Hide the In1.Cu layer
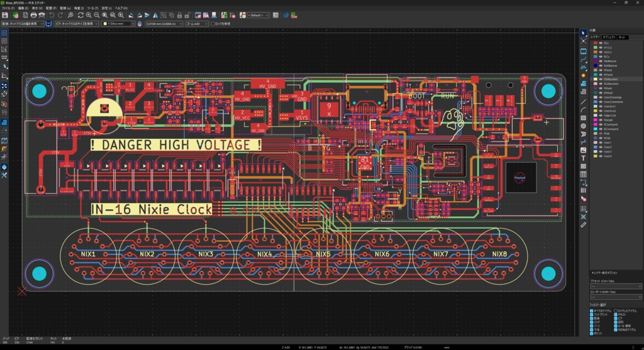The width and height of the screenshot is (644, 350). (601, 48)
